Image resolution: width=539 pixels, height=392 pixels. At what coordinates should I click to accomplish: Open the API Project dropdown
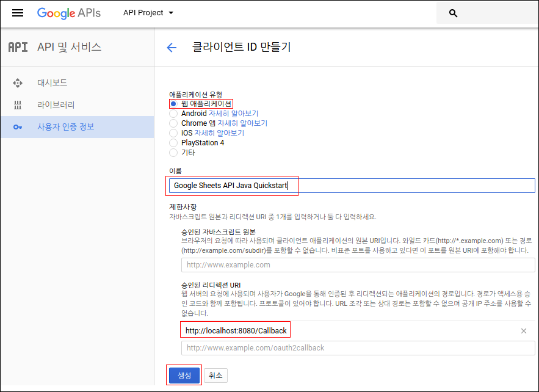[148, 13]
